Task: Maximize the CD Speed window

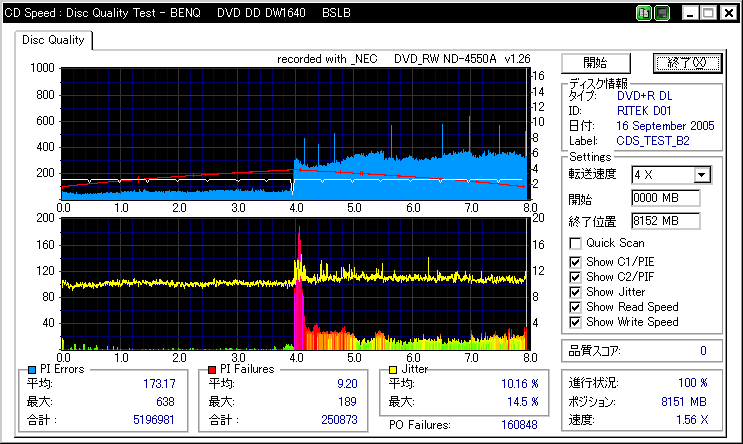Action: coord(708,13)
